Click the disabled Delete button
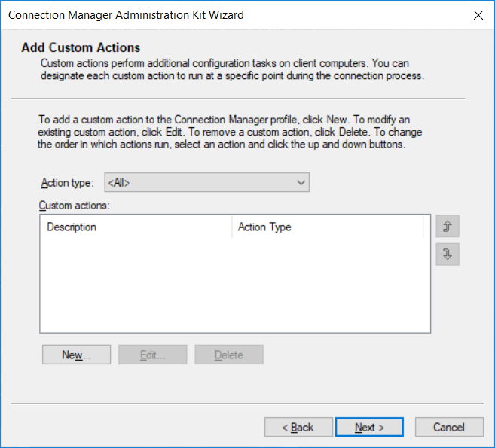495x448 pixels. tap(229, 355)
